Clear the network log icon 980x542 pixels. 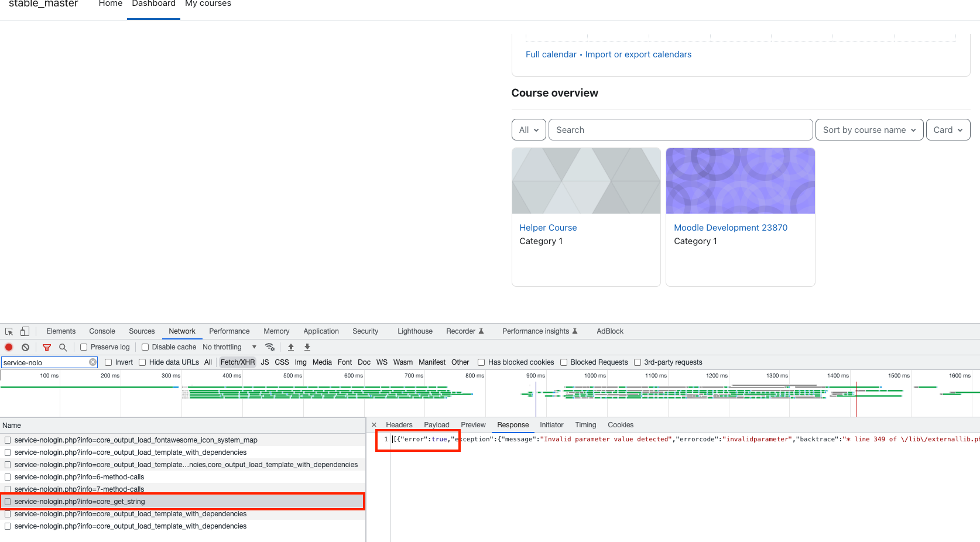(x=25, y=347)
